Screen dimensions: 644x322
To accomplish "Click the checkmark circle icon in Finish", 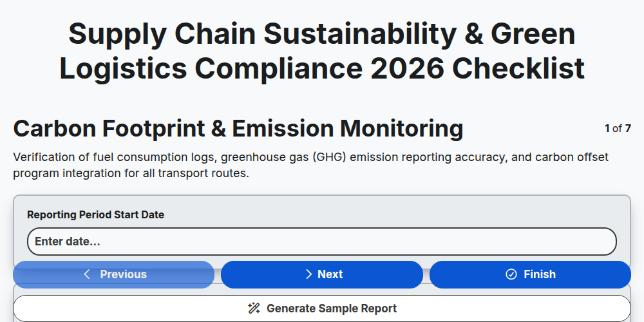I will pos(511,274).
